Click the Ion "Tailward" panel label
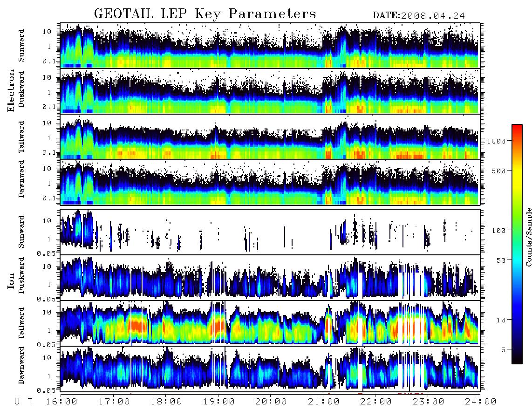Image resolution: width=532 pixels, height=410 pixels. click(x=21, y=323)
